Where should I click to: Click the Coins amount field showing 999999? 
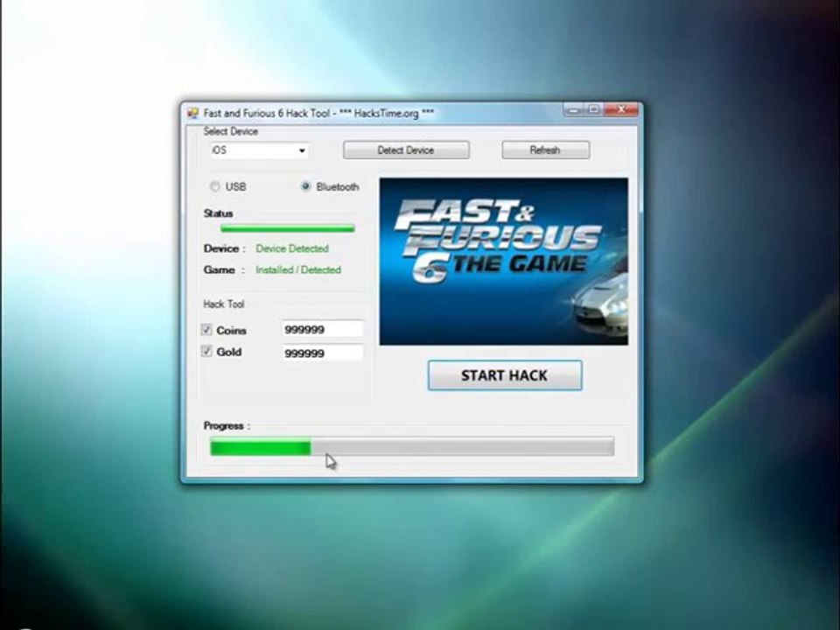(x=323, y=329)
